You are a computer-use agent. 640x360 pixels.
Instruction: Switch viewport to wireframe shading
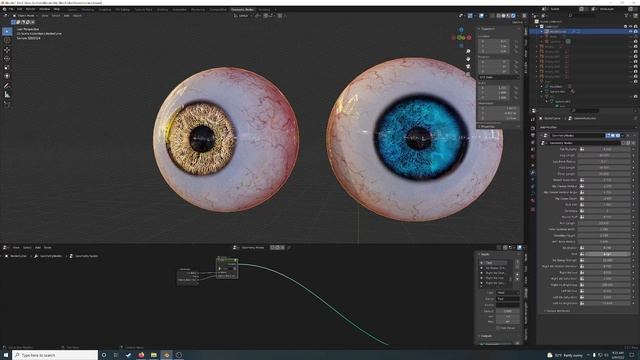pos(499,16)
